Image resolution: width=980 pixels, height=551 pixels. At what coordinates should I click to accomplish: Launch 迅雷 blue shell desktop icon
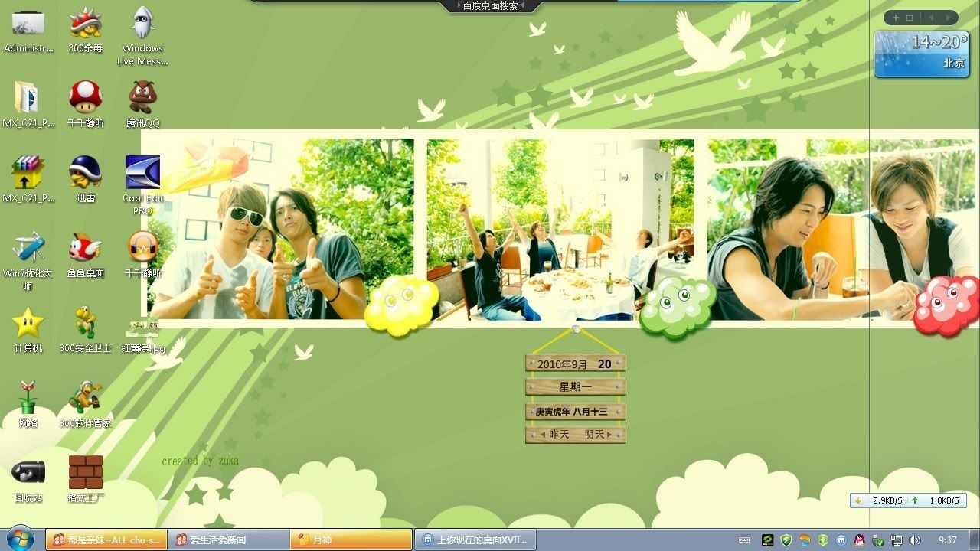point(85,173)
